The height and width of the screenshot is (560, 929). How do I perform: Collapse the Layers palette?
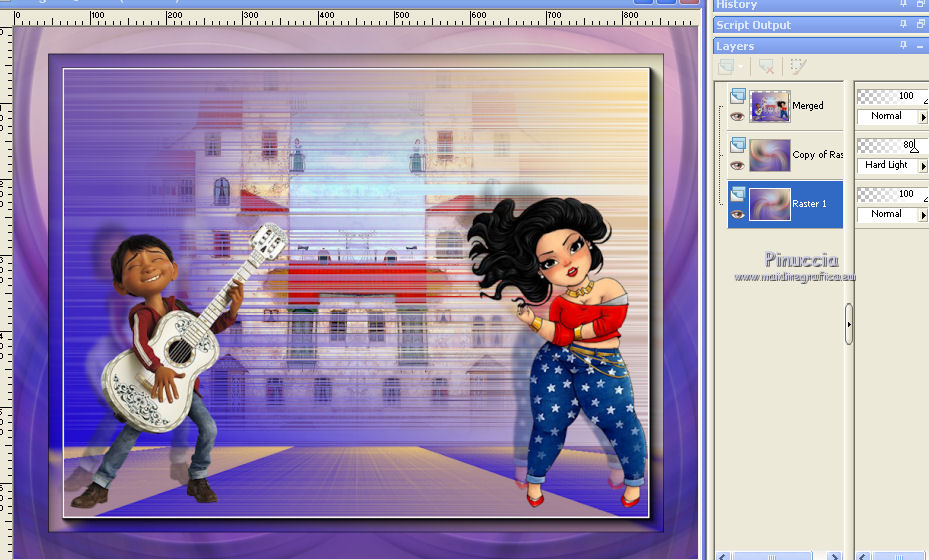(x=920, y=46)
